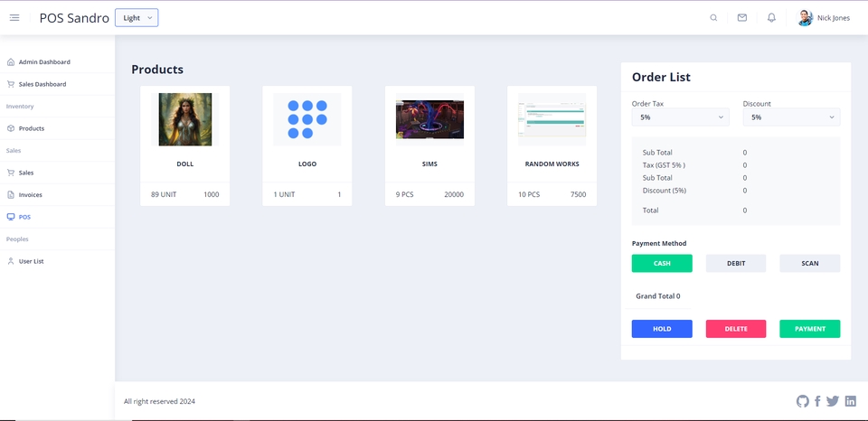Click the Tax (GST 5%) label

tap(664, 164)
